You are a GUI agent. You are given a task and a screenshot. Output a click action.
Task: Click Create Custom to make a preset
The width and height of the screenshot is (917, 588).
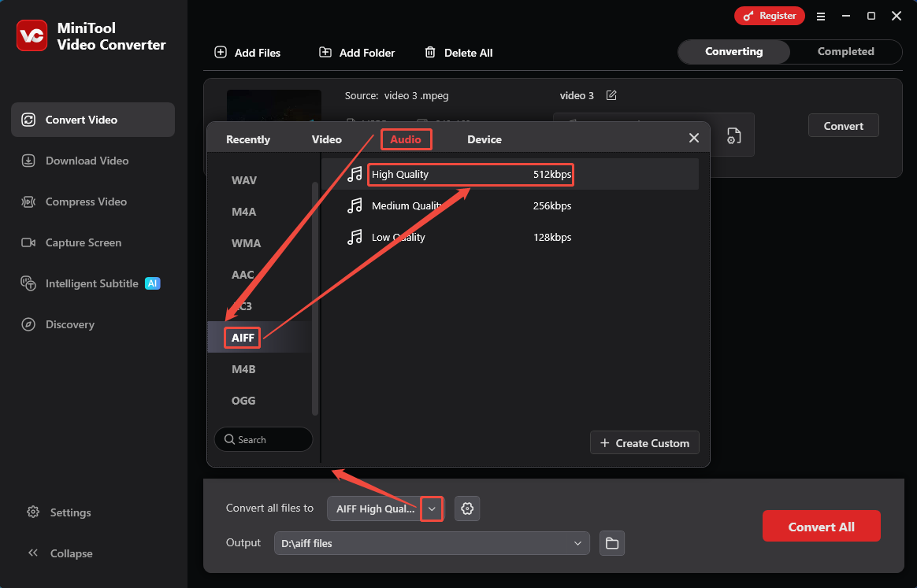(644, 442)
